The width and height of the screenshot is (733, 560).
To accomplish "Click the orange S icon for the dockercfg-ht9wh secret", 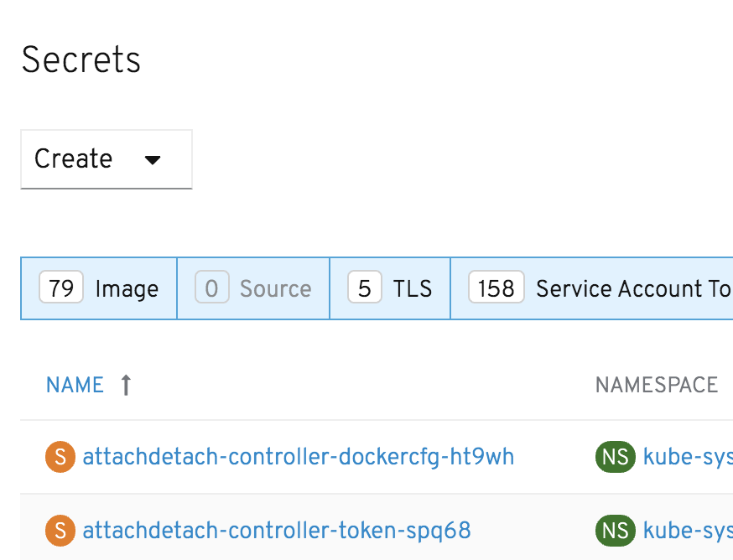I will pyautogui.click(x=60, y=457).
